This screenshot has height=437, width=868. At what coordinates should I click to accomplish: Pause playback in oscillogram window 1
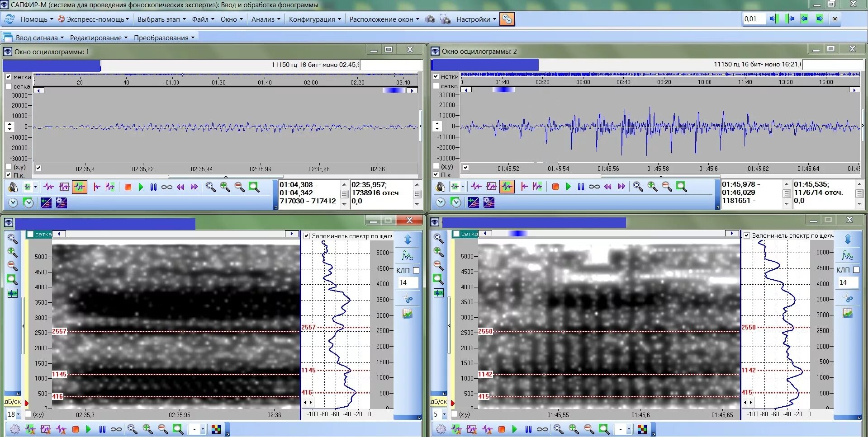click(x=153, y=187)
